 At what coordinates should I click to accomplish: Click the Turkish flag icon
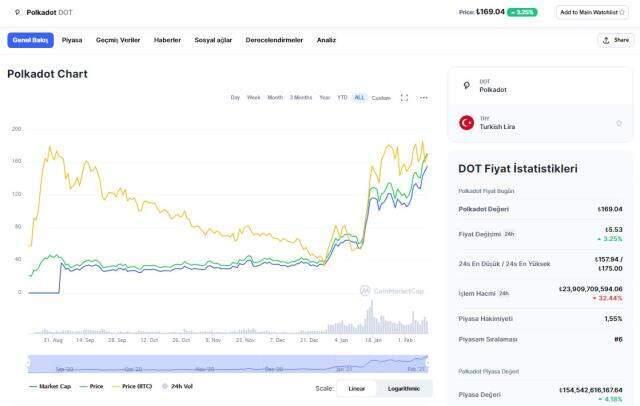(x=467, y=123)
